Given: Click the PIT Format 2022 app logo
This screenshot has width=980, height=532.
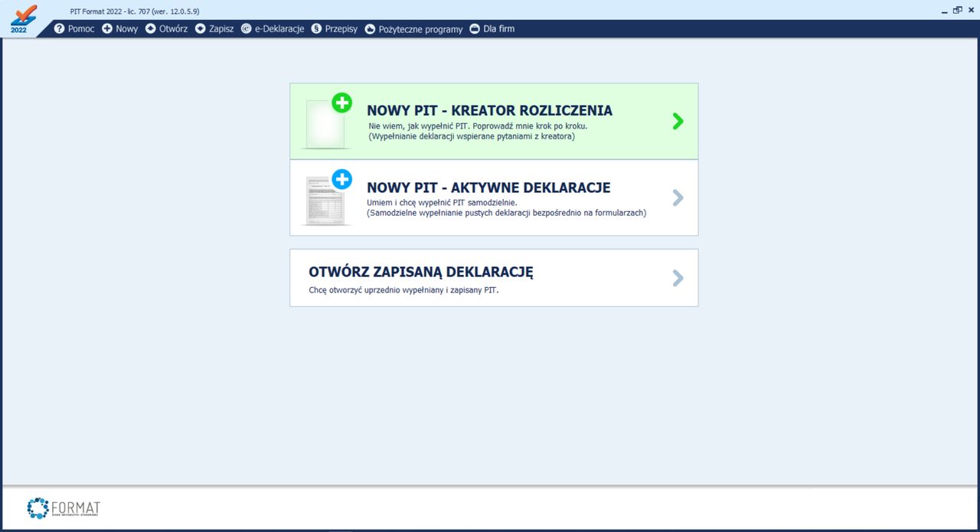Looking at the screenshot, I should tap(24, 18).
